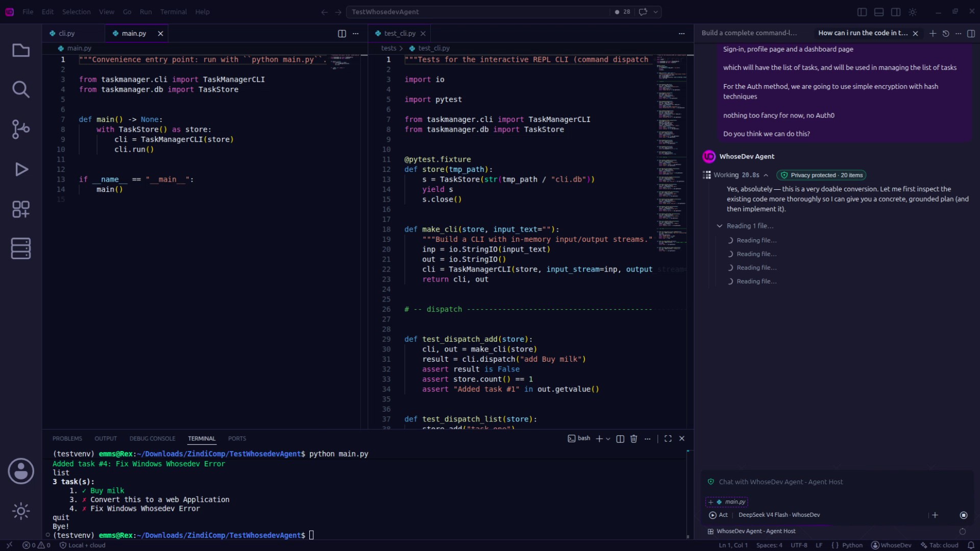Open the database servers sidebar view

(x=21, y=248)
